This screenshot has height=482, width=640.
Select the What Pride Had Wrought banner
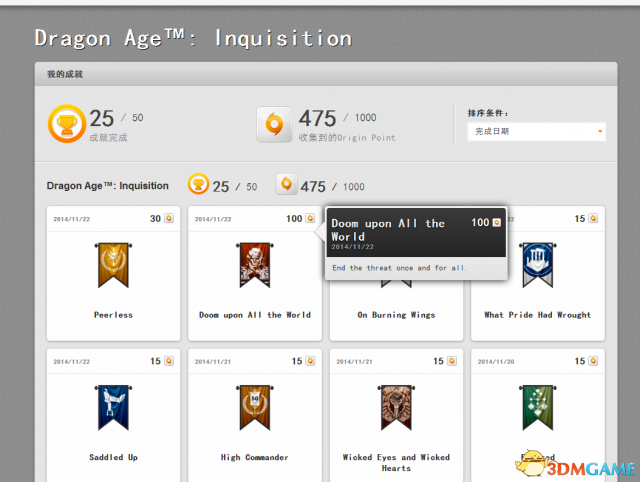coord(538,265)
